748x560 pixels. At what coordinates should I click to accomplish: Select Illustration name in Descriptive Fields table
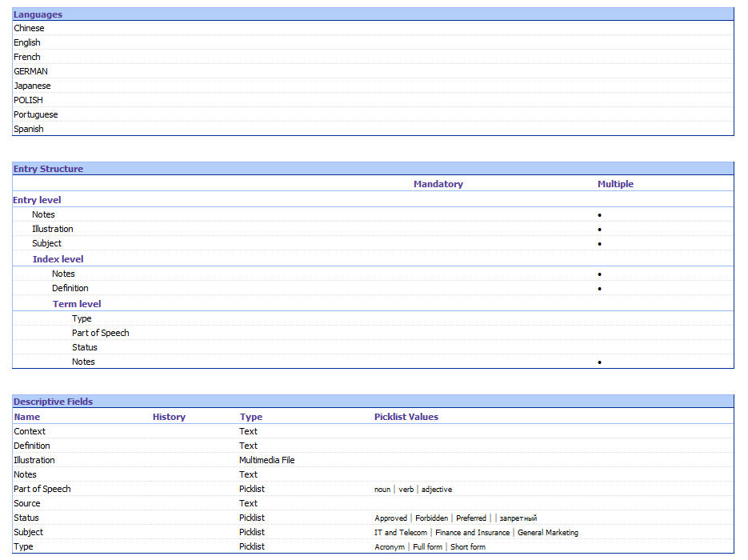click(34, 460)
